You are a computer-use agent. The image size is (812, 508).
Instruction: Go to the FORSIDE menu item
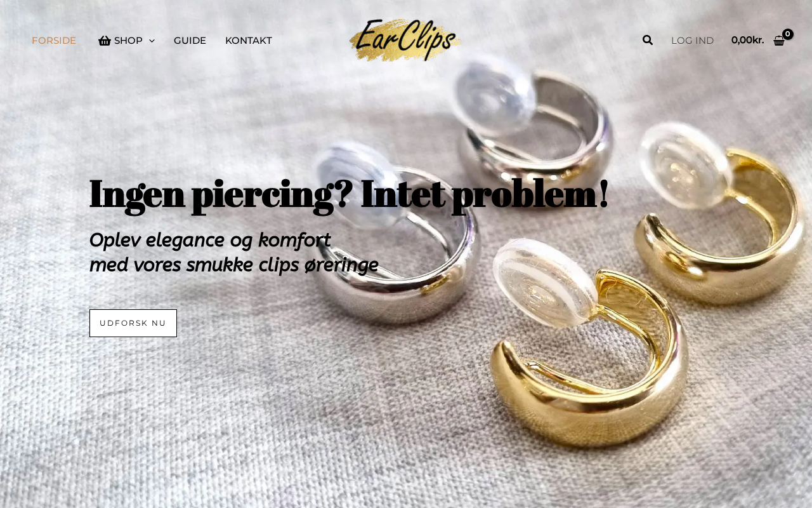tap(54, 41)
